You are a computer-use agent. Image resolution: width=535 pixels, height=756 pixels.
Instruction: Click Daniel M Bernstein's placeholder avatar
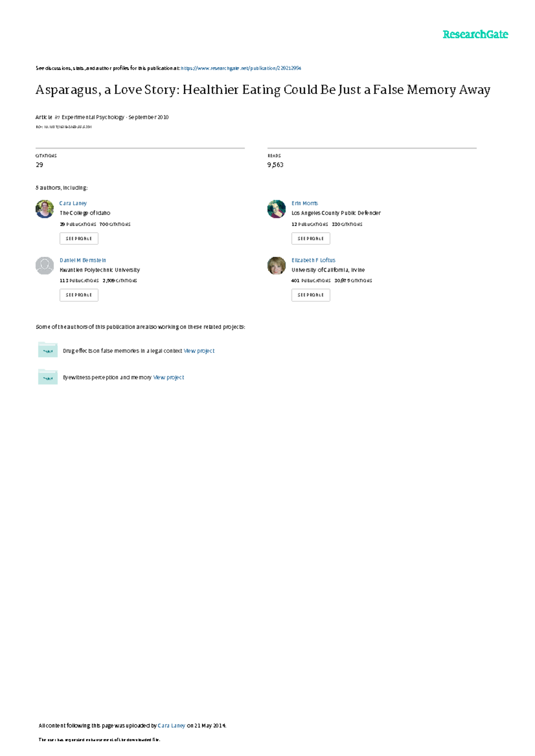pyautogui.click(x=45, y=266)
